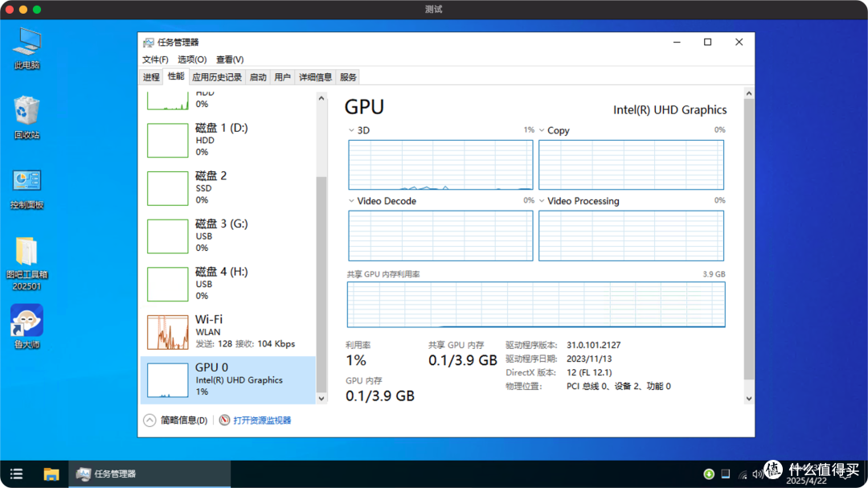Click DirectX version 12 (FL 12.1) value
The image size is (868, 488).
(x=589, y=373)
